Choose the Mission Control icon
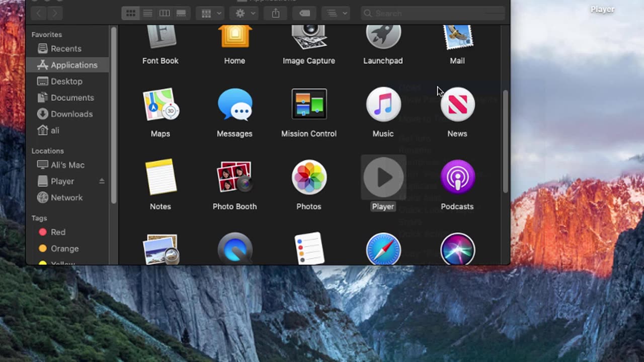Screen dimensions: 644x362 [x=309, y=104]
